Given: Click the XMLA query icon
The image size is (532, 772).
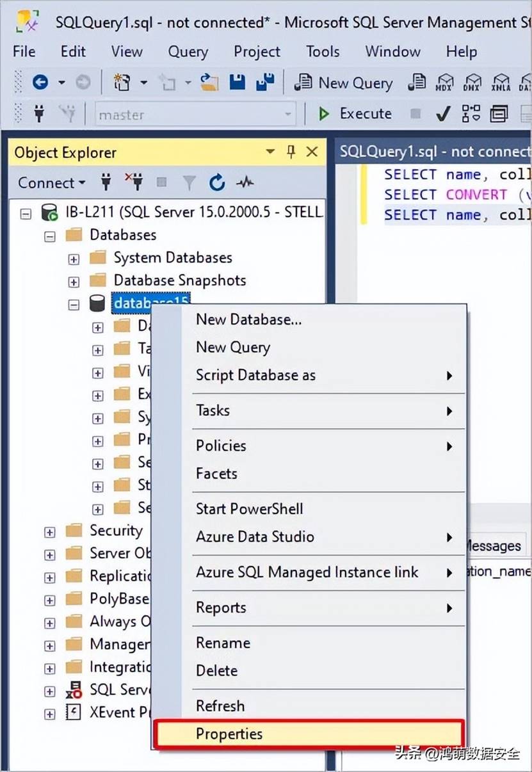Looking at the screenshot, I should (x=501, y=83).
